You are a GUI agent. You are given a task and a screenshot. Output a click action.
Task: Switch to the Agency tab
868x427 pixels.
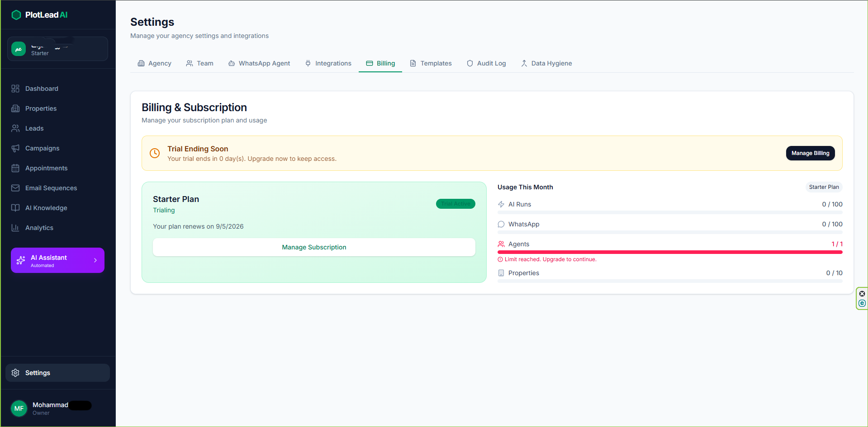tap(154, 63)
